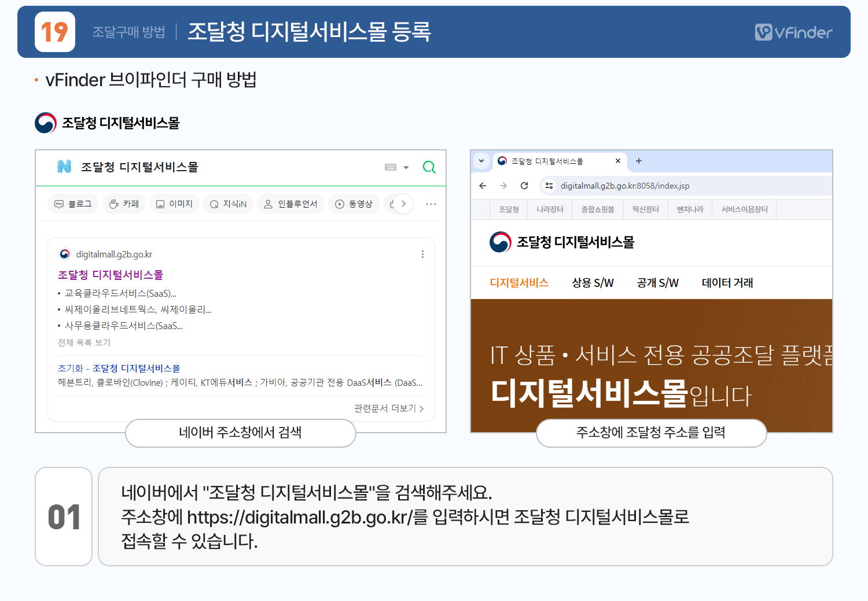Open the 벤처나라 top navigation link
This screenshot has width=868, height=601.
pos(690,209)
